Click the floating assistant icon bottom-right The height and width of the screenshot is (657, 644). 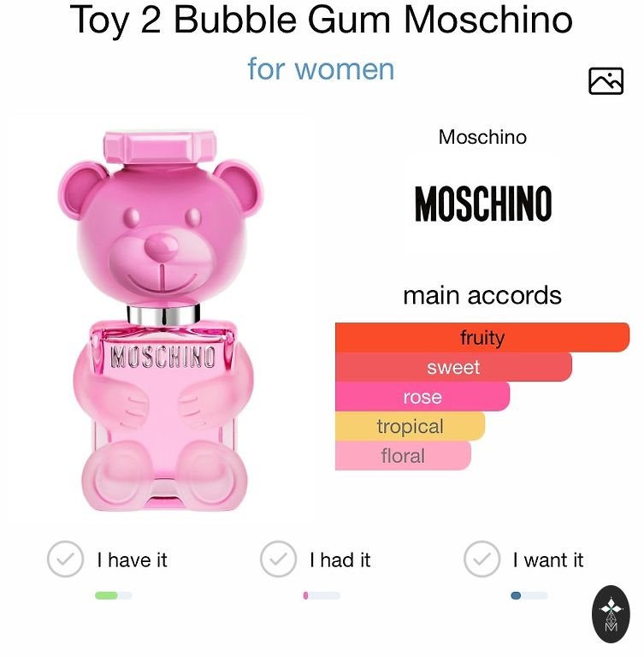tap(611, 614)
